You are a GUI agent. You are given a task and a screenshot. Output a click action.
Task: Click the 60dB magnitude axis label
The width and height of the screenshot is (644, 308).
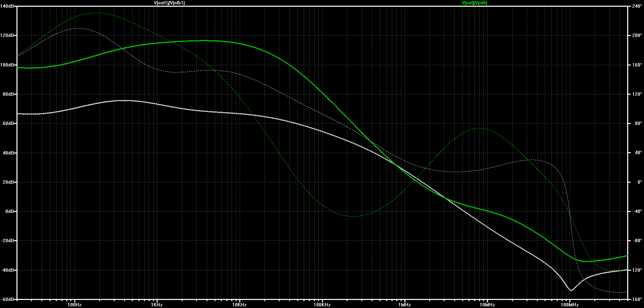(x=8, y=124)
